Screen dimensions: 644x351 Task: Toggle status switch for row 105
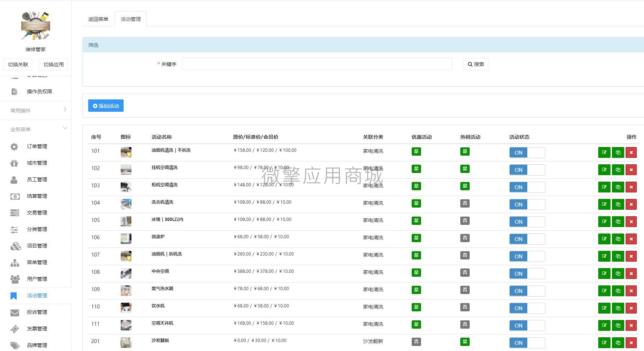[x=527, y=222]
